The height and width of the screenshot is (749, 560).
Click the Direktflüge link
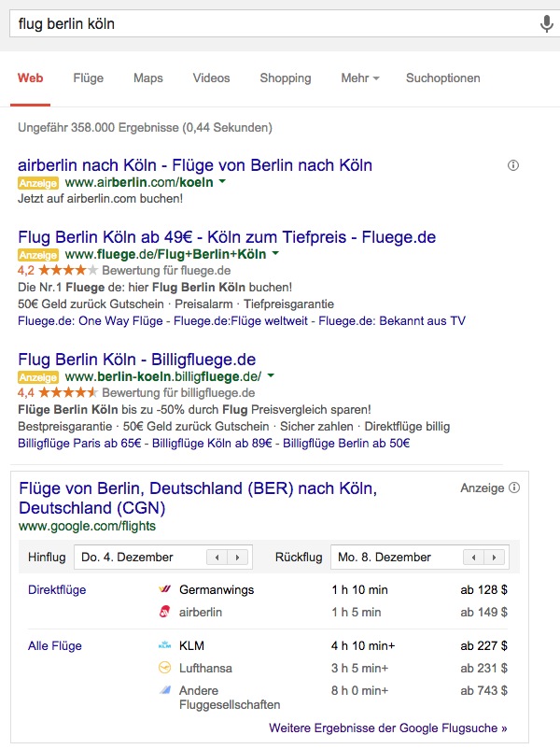coord(57,589)
